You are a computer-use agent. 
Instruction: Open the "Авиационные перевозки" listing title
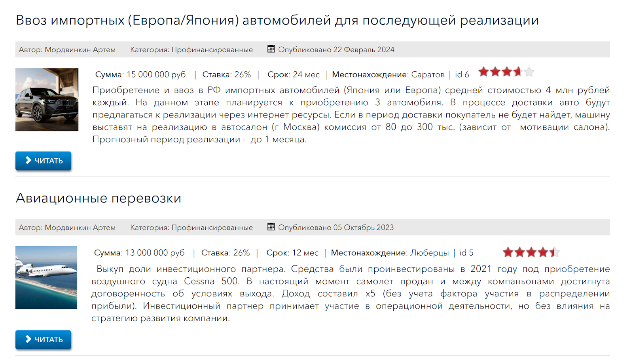[99, 198]
